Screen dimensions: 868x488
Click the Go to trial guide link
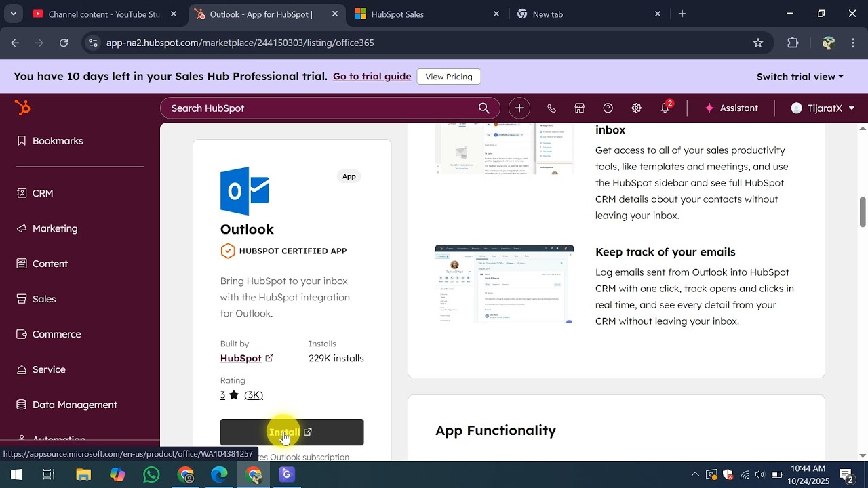point(372,77)
